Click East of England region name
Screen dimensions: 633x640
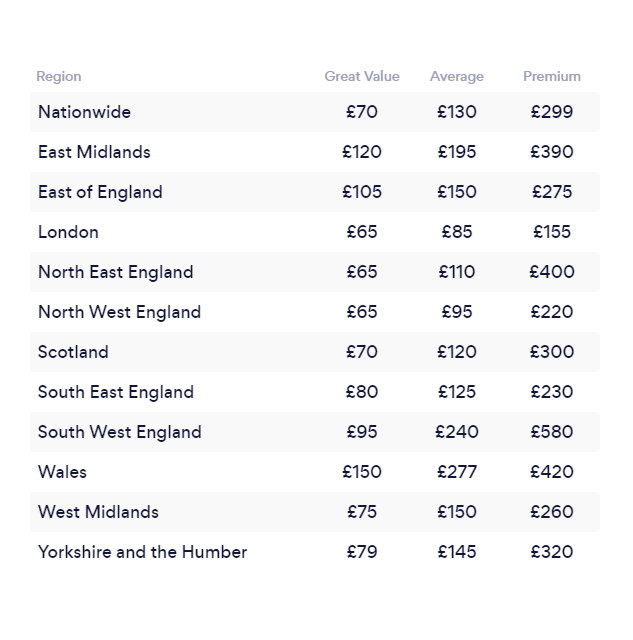(100, 192)
